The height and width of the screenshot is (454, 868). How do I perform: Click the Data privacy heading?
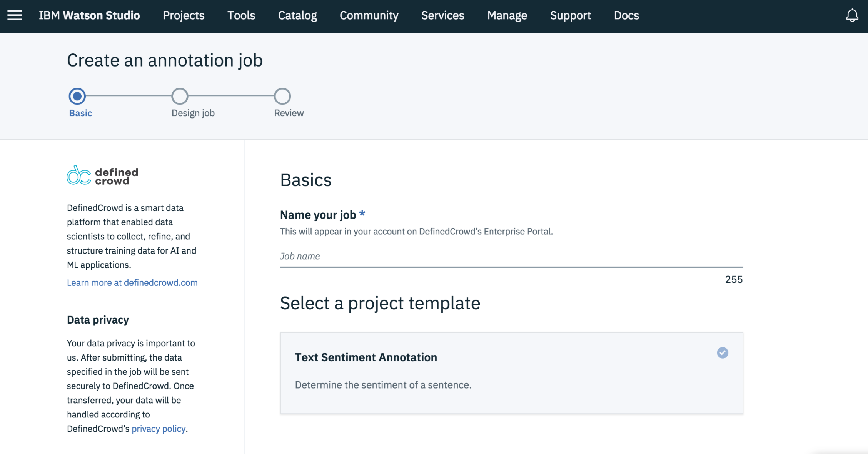tap(98, 320)
